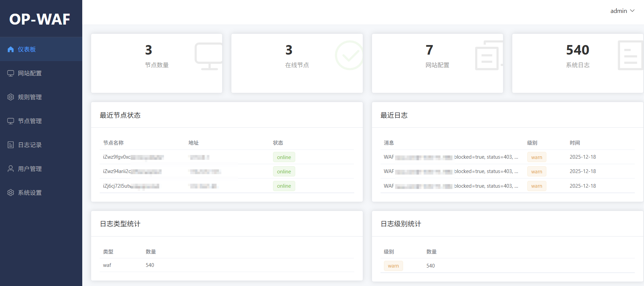The height and width of the screenshot is (286, 644).
Task: Expand the admin dropdown arrow
Action: (632, 11)
